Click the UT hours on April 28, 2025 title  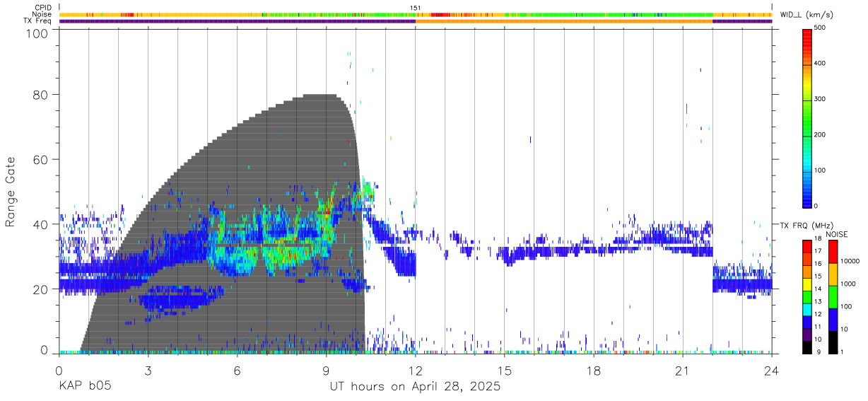415,387
